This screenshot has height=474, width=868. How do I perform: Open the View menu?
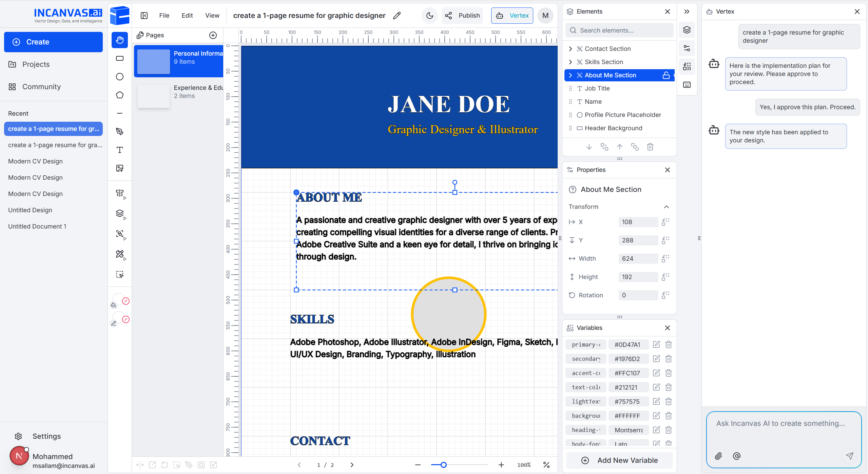point(212,15)
